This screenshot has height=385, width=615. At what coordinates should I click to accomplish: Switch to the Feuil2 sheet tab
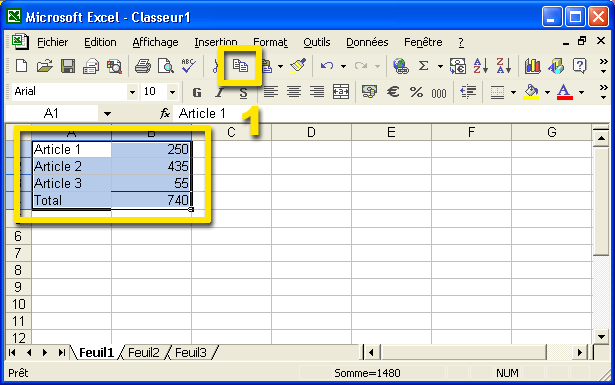[144, 353]
